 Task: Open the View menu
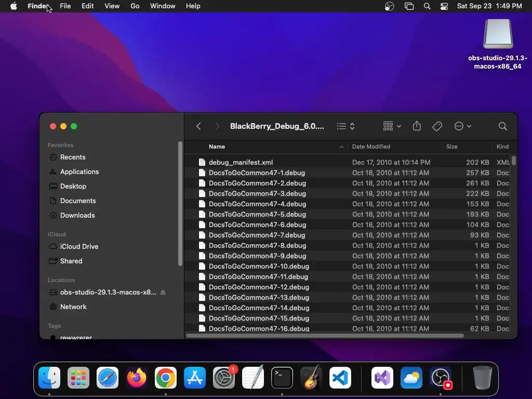pos(112,6)
